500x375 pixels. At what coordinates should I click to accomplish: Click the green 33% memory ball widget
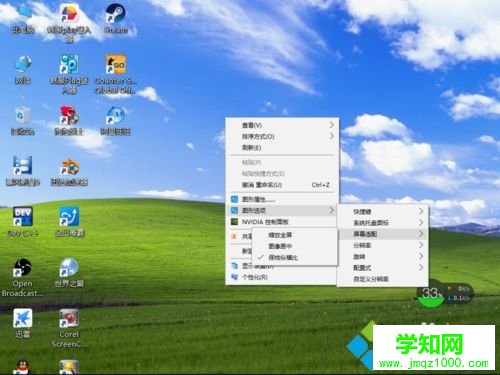(431, 295)
